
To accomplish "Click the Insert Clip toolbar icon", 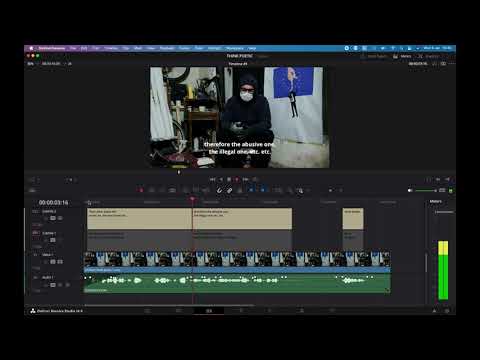I will pos(186,190).
